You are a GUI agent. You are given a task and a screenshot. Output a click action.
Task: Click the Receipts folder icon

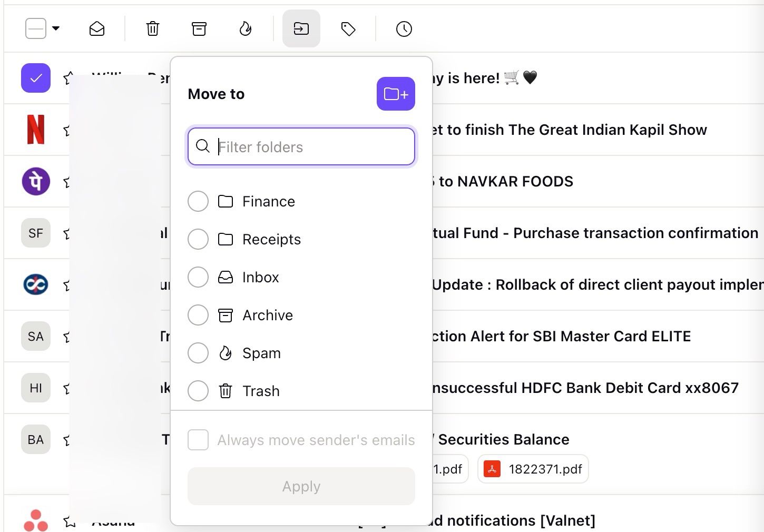click(226, 239)
